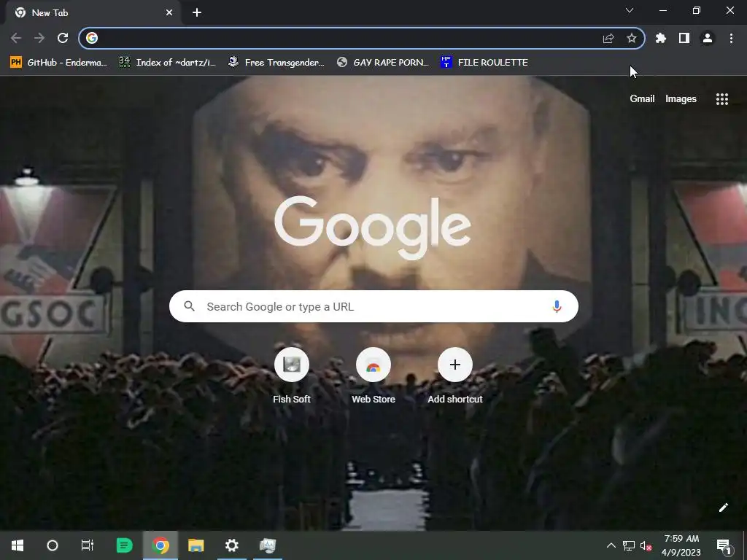Open the Windows Start menu
Image resolution: width=747 pixels, height=560 pixels.
pyautogui.click(x=18, y=545)
